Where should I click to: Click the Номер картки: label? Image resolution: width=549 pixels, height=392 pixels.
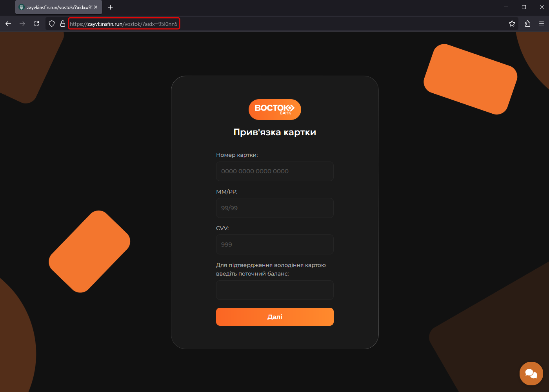tap(237, 155)
